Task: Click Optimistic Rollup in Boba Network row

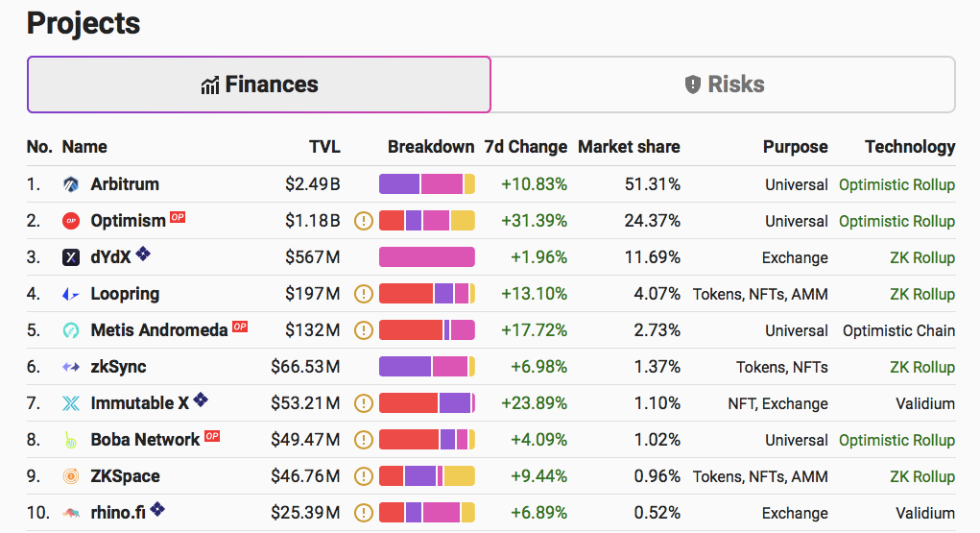Action: pos(896,440)
